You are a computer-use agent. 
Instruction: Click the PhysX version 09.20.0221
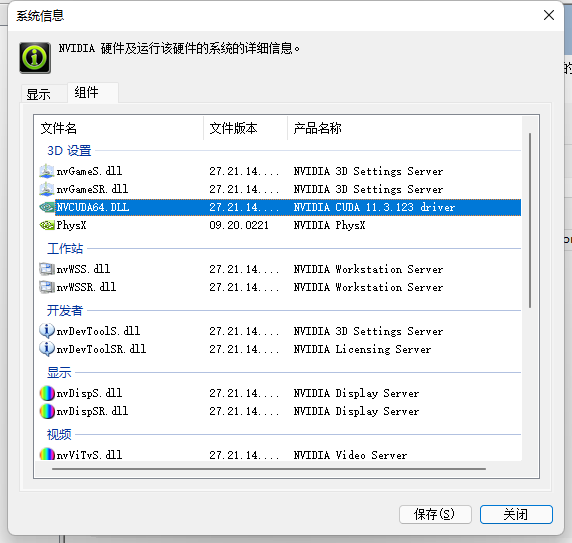(x=239, y=225)
